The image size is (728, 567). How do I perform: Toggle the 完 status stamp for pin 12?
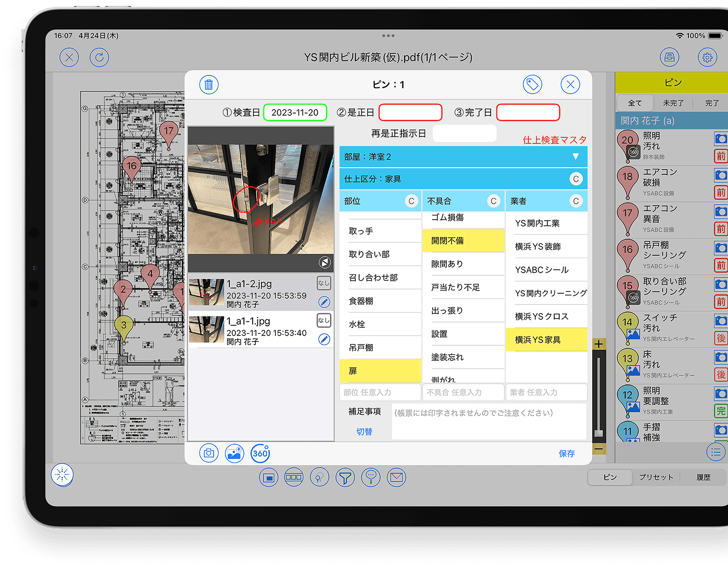coord(721,411)
